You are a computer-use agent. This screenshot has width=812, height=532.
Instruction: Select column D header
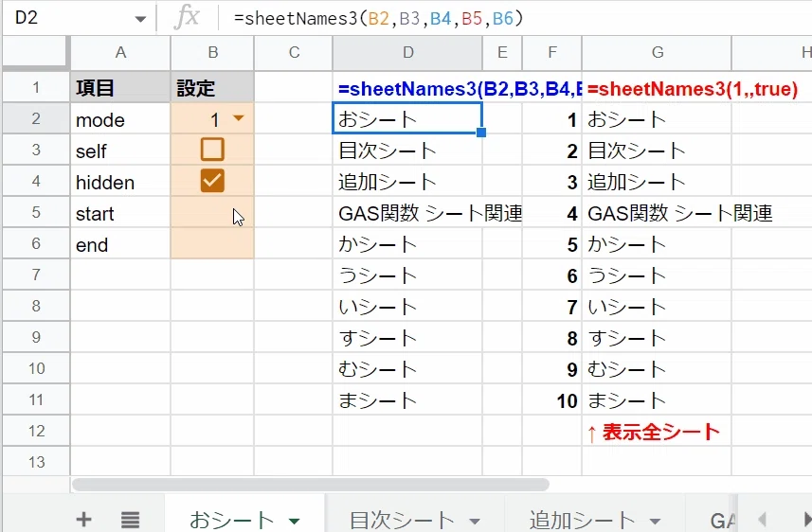point(407,52)
